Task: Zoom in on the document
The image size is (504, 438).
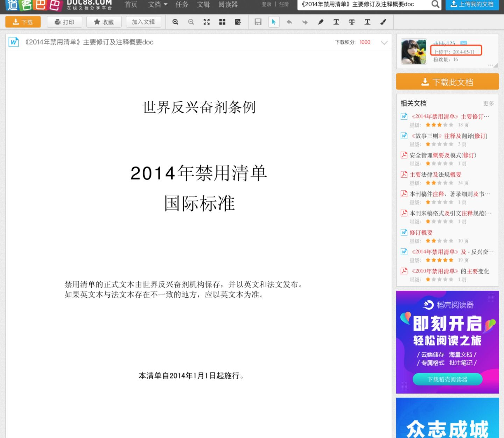Action: (x=175, y=22)
